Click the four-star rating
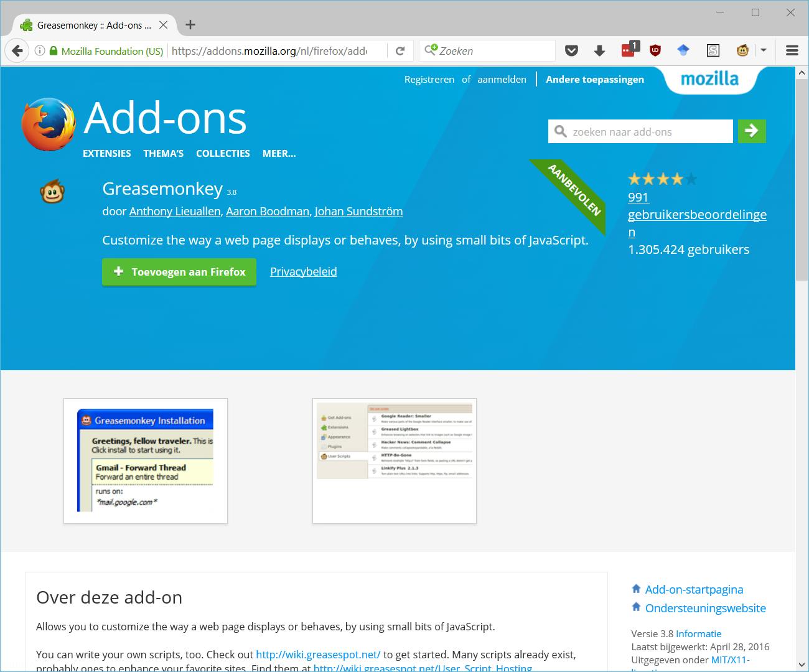This screenshot has width=809, height=672. (x=662, y=179)
